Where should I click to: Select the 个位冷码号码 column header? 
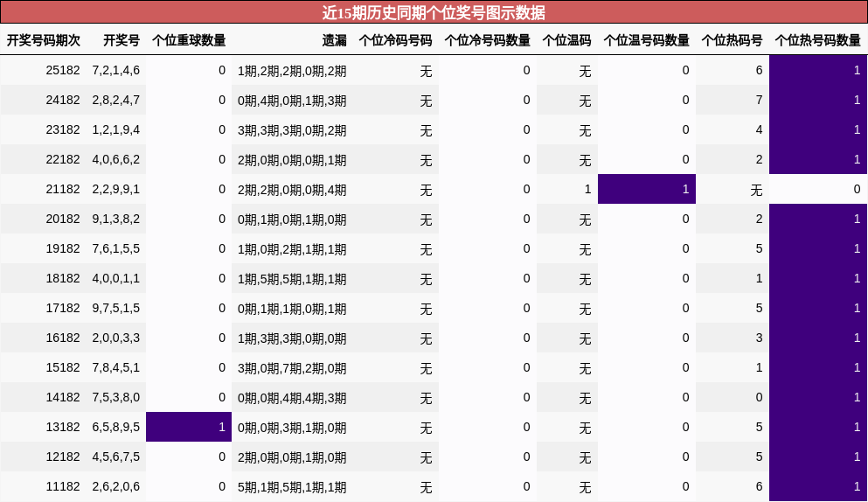coord(395,40)
